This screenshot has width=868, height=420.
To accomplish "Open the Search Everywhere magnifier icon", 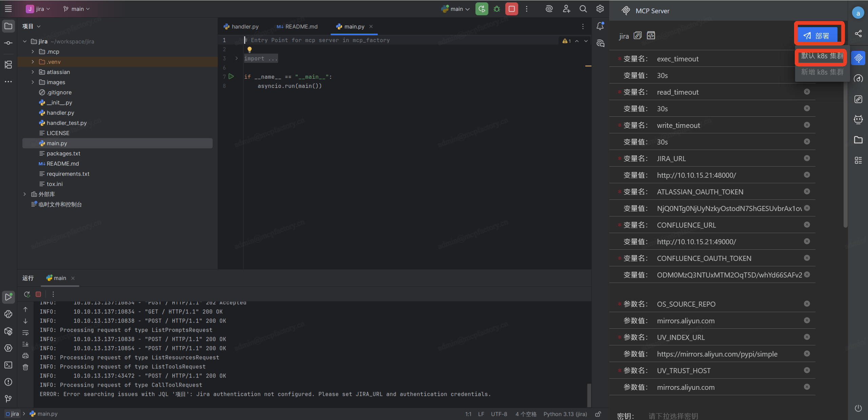I will (583, 9).
